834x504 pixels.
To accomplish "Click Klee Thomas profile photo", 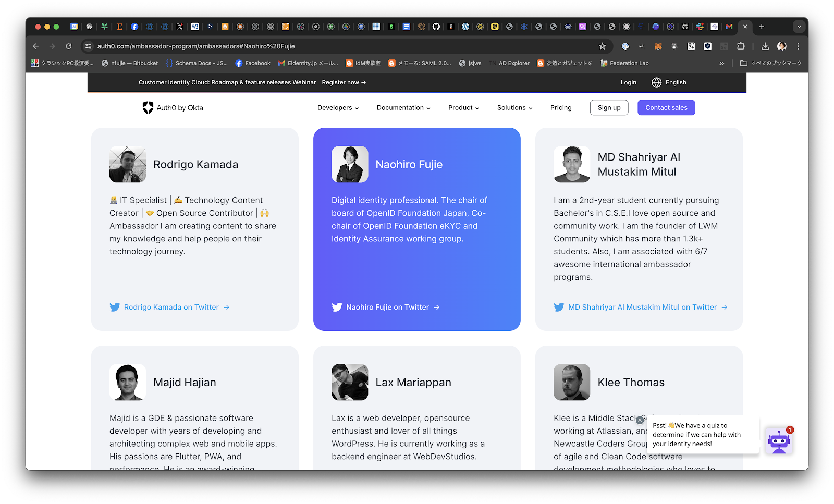I will [572, 382].
